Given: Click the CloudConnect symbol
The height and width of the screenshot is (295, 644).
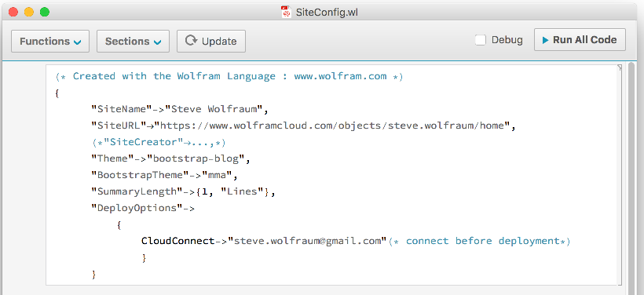Looking at the screenshot, I should tap(177, 241).
